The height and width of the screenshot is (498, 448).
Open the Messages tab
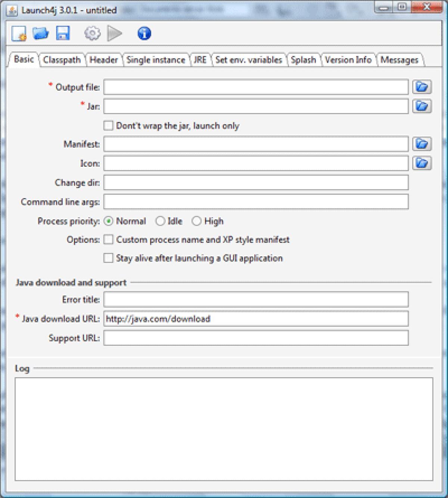399,60
